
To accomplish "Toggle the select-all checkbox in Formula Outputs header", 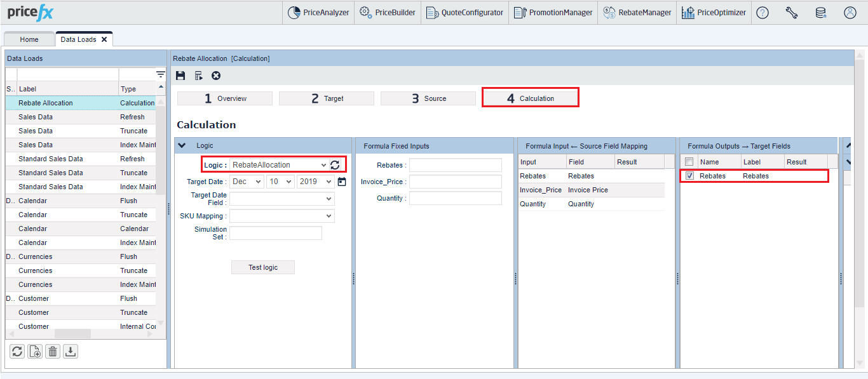I will (689, 162).
